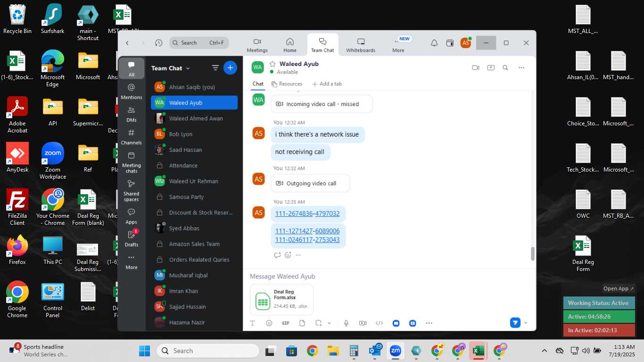Open the Samosa Party channel
The height and width of the screenshot is (362, 644).
(x=194, y=197)
